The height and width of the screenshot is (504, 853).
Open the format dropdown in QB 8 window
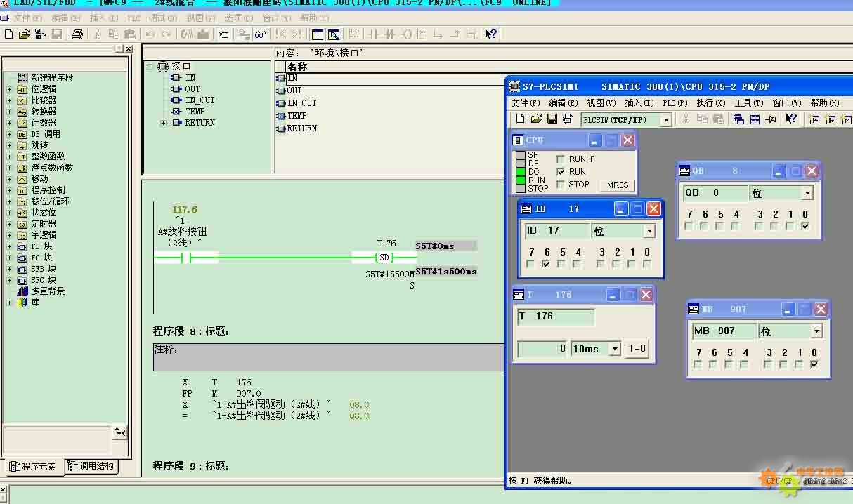(x=807, y=193)
